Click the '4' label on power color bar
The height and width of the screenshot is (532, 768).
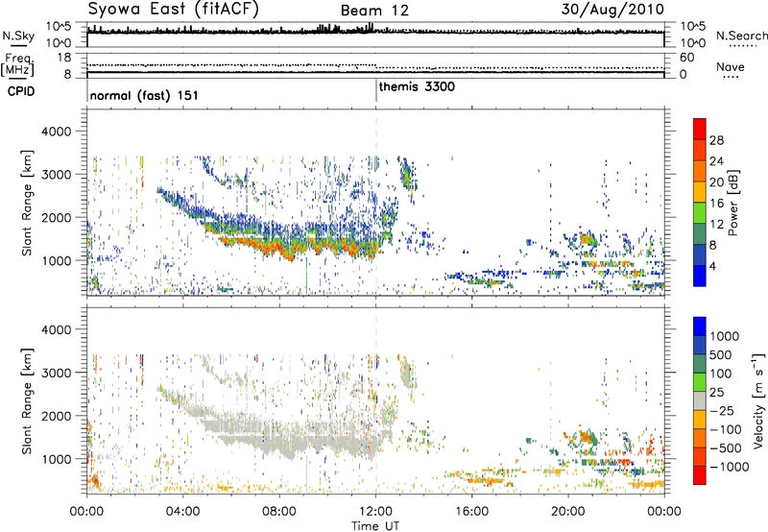713,267
